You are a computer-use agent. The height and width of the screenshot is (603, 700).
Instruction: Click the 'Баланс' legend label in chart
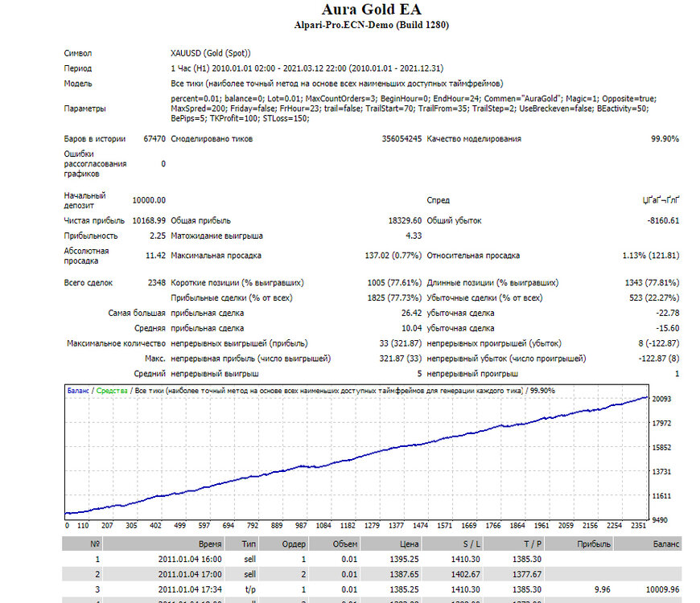pos(78,391)
